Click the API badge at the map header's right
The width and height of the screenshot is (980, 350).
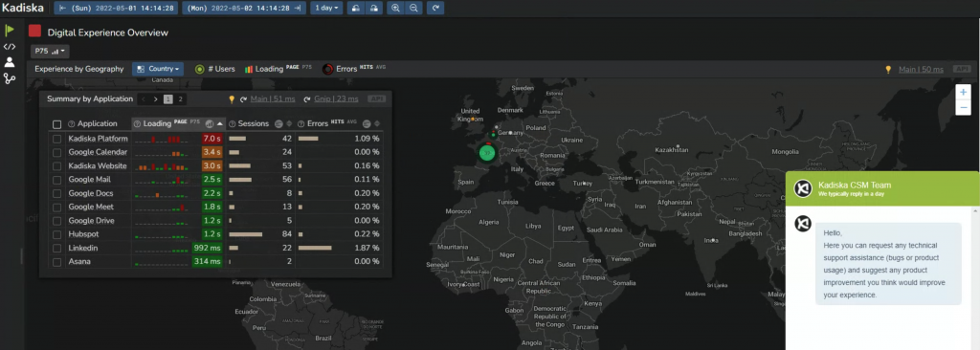click(x=961, y=70)
